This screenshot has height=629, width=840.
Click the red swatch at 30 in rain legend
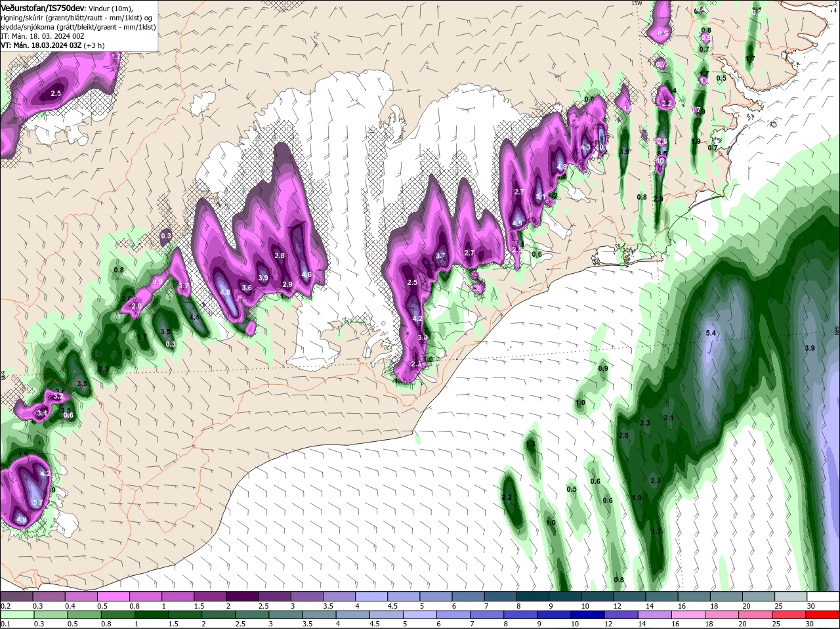pyautogui.click(x=823, y=615)
